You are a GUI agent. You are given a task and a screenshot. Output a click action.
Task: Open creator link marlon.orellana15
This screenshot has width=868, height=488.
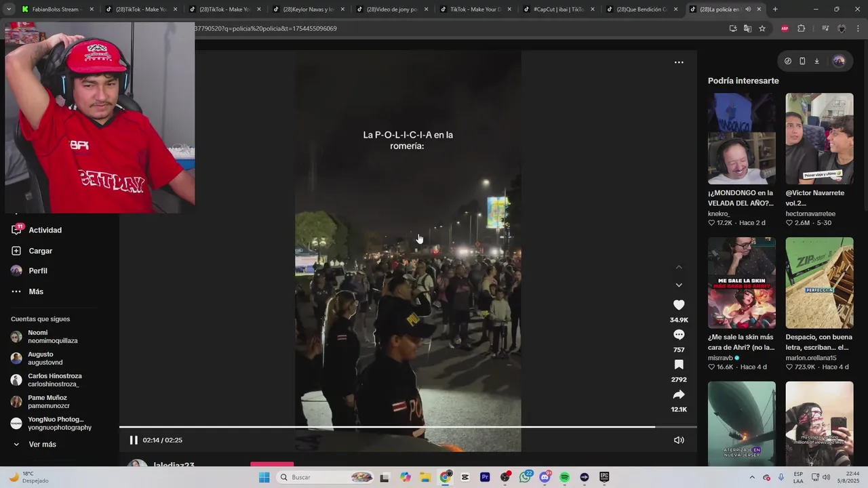(811, 358)
